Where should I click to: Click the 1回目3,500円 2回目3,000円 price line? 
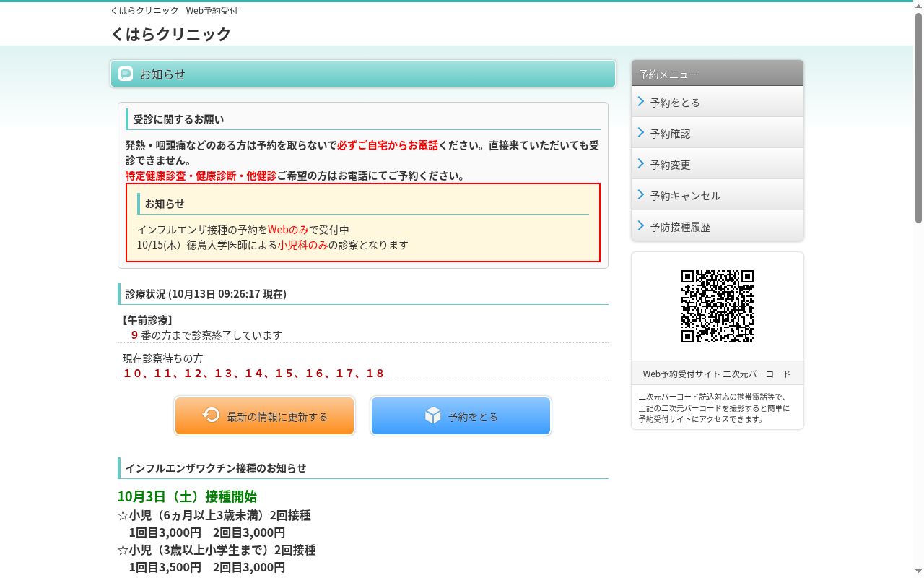point(206,567)
